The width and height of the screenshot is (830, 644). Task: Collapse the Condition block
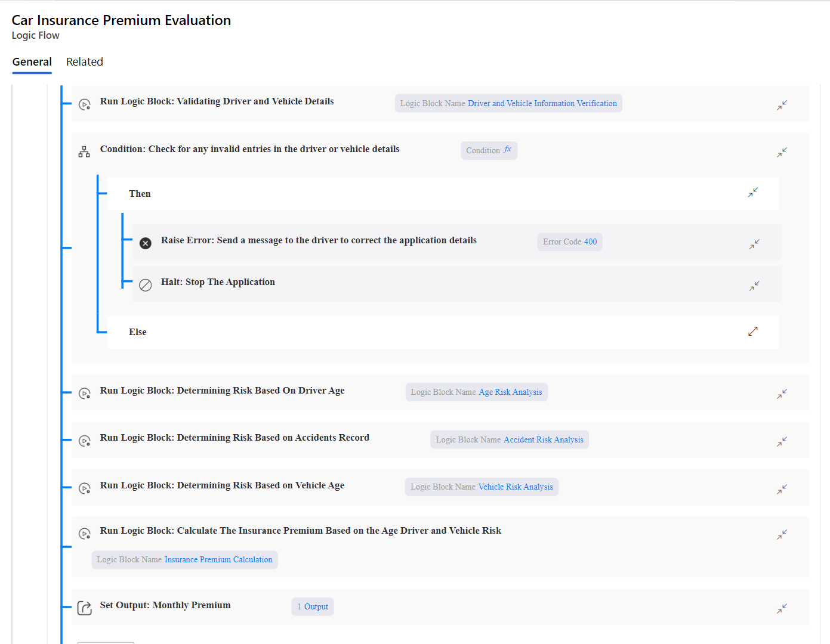pyautogui.click(x=782, y=152)
